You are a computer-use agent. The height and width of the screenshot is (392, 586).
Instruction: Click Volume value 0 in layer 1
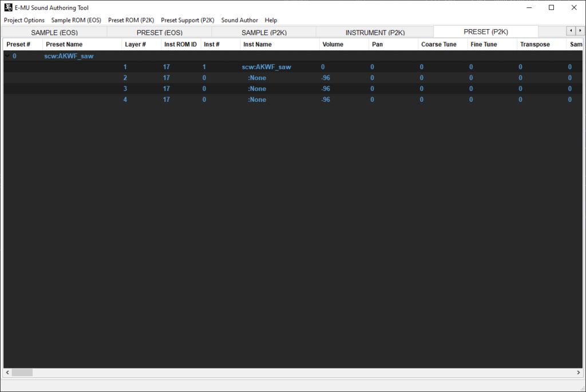point(323,67)
